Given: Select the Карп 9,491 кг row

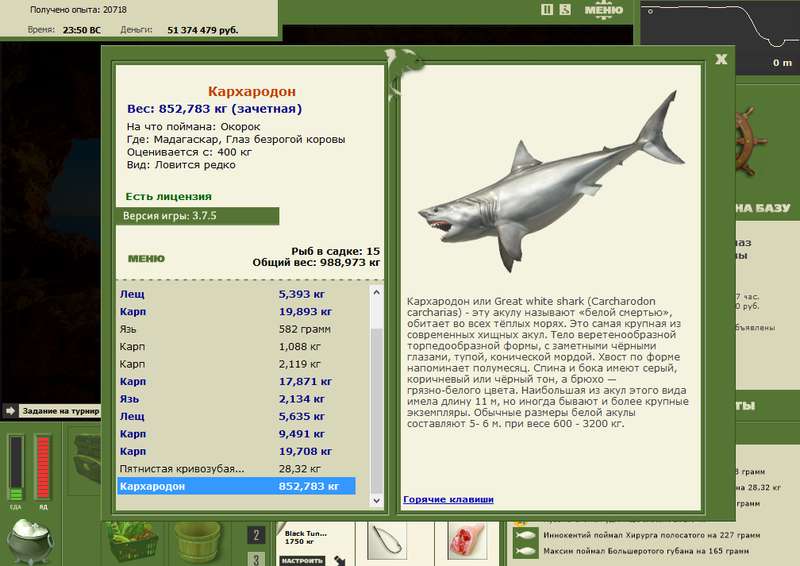Looking at the screenshot, I should pos(236,434).
